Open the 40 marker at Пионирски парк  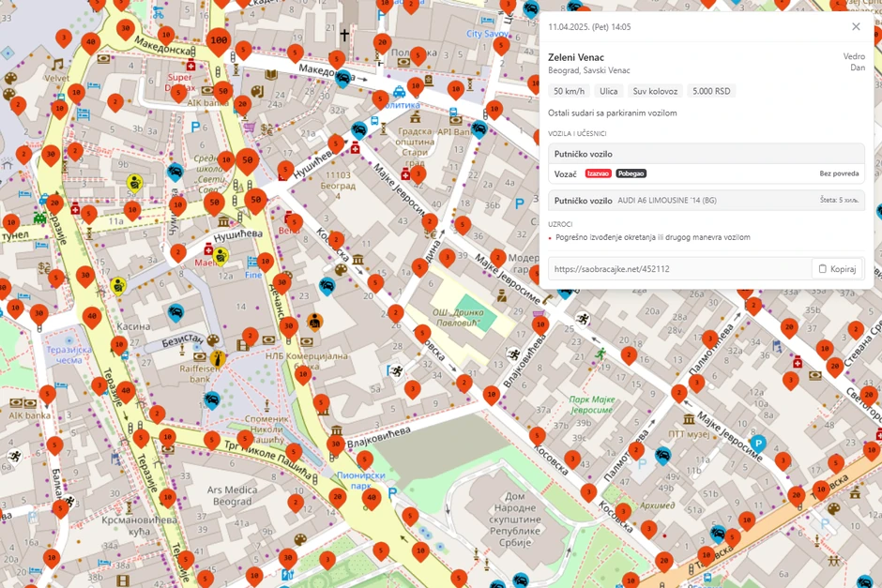click(x=372, y=499)
